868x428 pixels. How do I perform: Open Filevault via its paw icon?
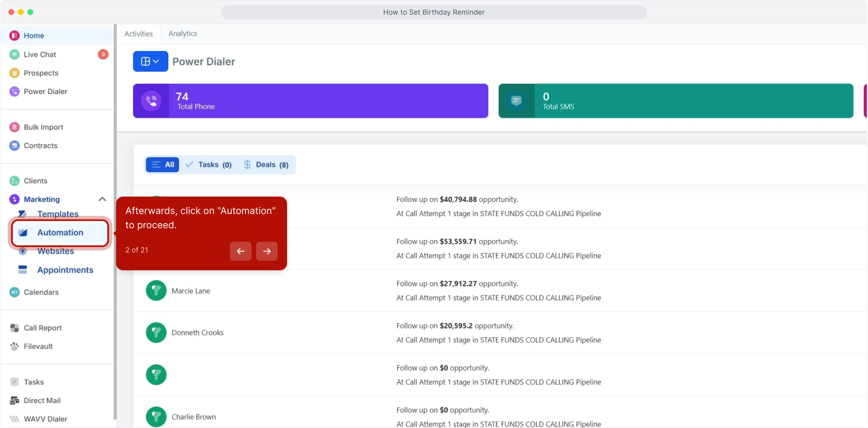pos(14,346)
